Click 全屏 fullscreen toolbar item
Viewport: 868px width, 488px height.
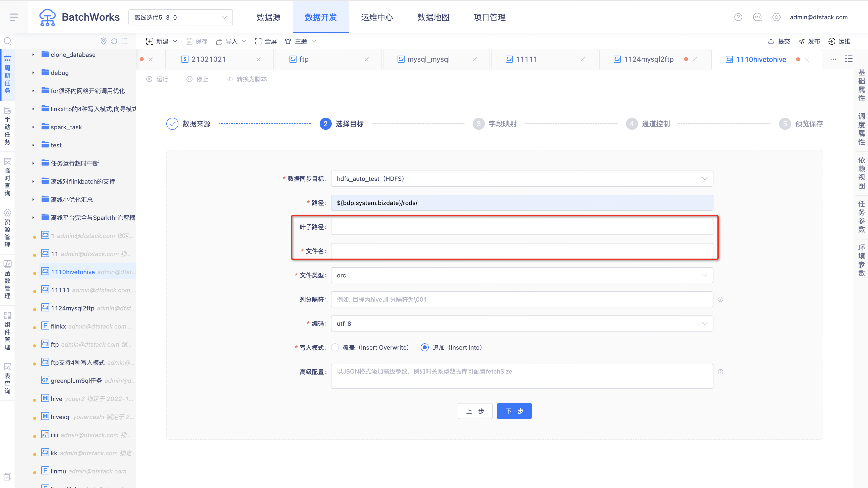[x=266, y=41]
